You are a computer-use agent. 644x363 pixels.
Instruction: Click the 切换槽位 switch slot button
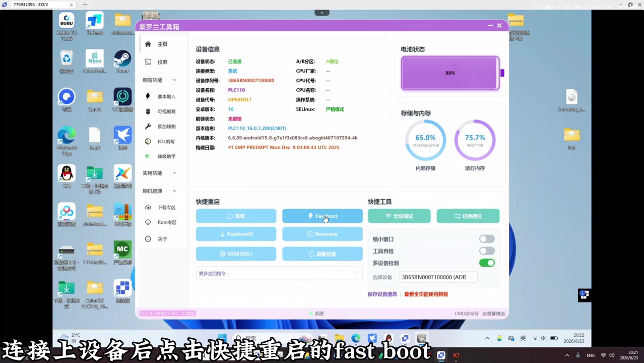pos(468,216)
